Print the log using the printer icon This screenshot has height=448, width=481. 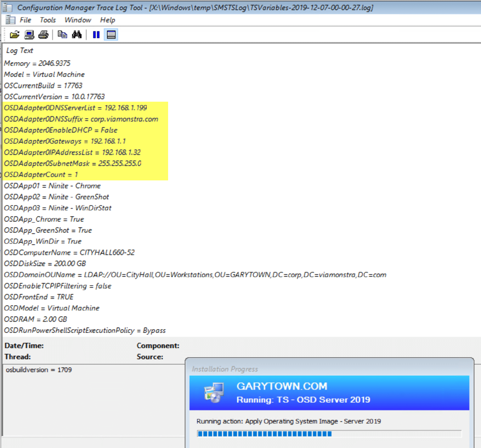[x=43, y=35]
